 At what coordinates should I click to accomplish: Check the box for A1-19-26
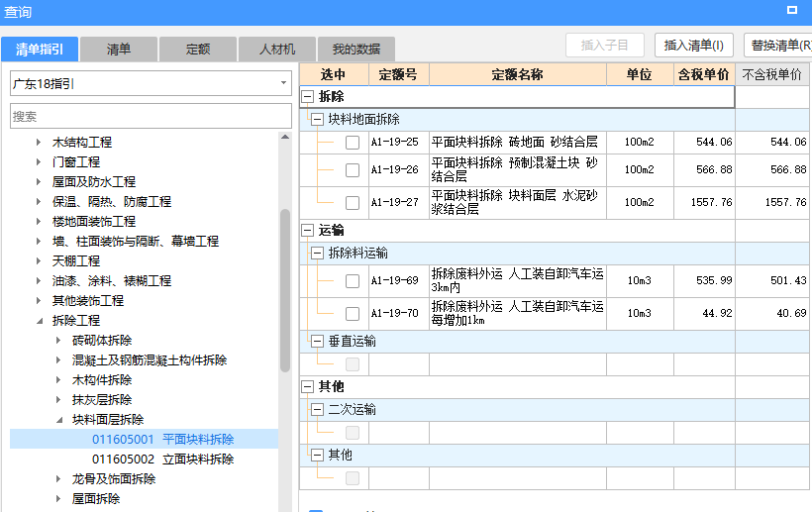pyautogui.click(x=353, y=169)
